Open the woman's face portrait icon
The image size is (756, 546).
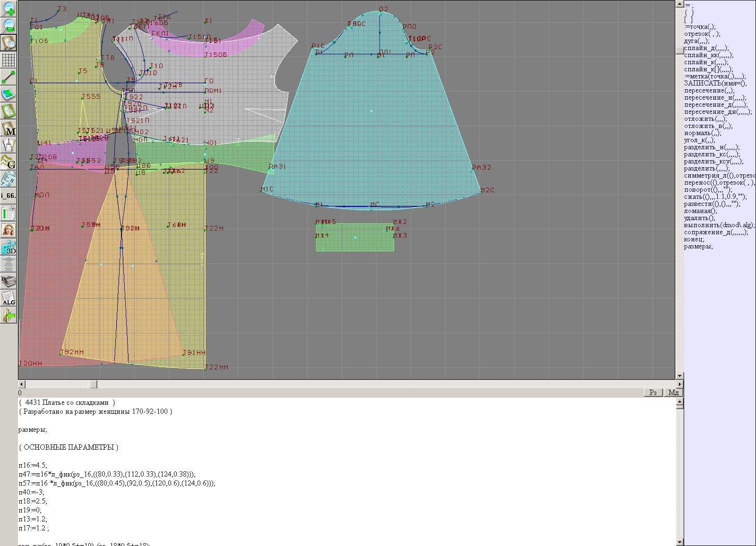click(9, 230)
